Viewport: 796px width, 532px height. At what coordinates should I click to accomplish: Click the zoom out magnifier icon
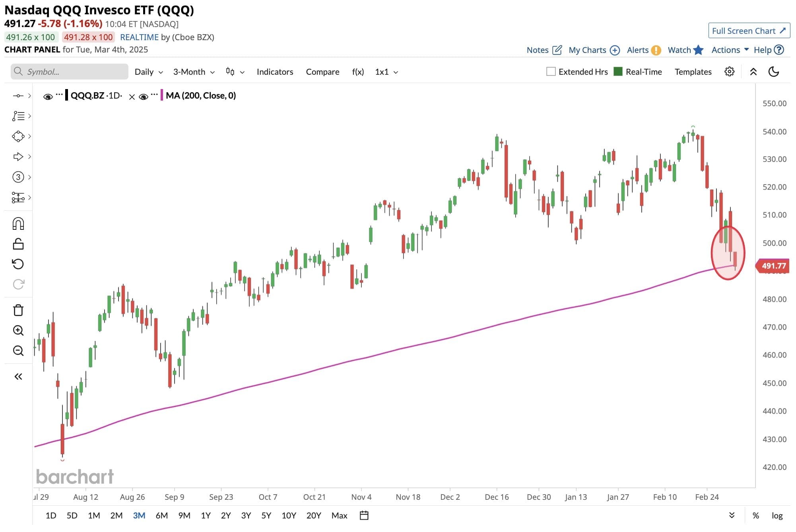[x=18, y=351]
